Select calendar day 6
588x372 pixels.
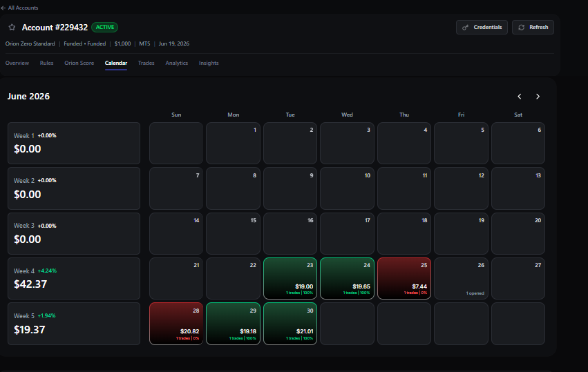click(x=518, y=143)
